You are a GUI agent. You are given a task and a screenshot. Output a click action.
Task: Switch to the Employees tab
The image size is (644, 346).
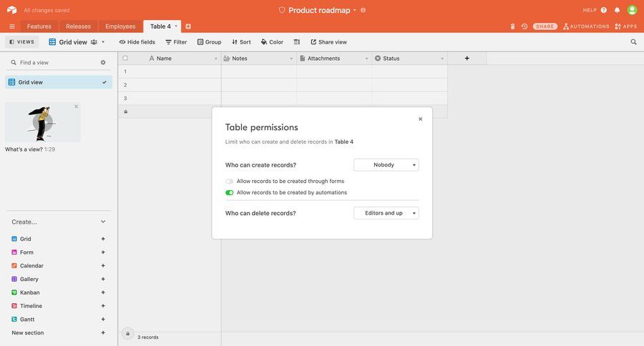pyautogui.click(x=120, y=26)
